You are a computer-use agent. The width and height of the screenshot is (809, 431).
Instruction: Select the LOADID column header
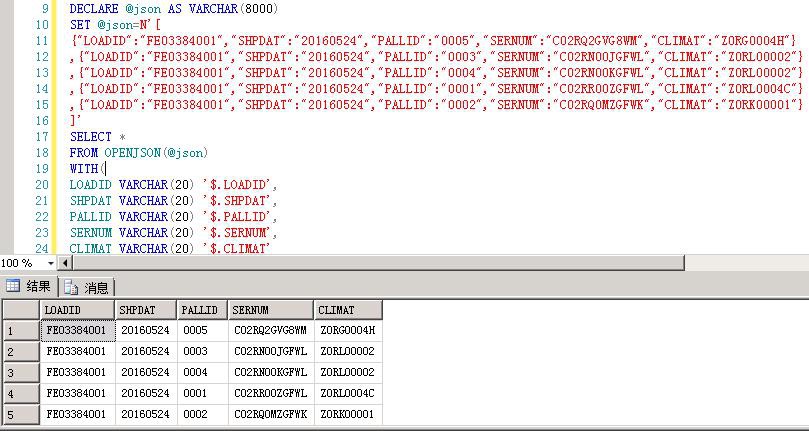[78, 310]
